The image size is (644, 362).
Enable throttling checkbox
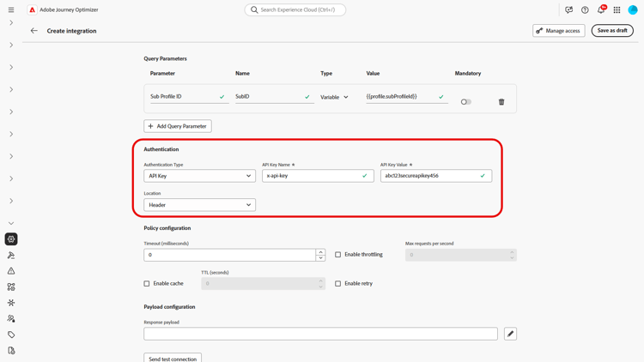tap(338, 255)
